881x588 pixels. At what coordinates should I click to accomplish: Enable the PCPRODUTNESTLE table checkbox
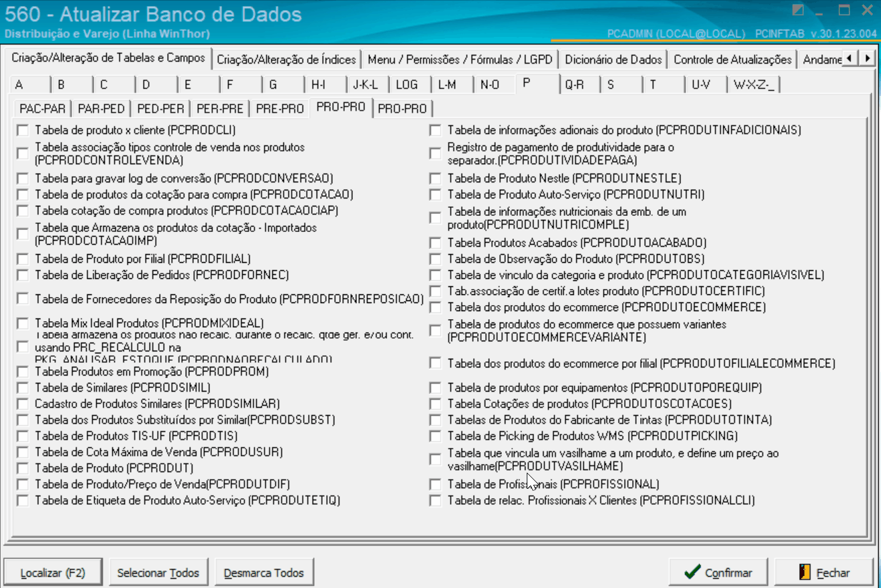[x=436, y=178]
